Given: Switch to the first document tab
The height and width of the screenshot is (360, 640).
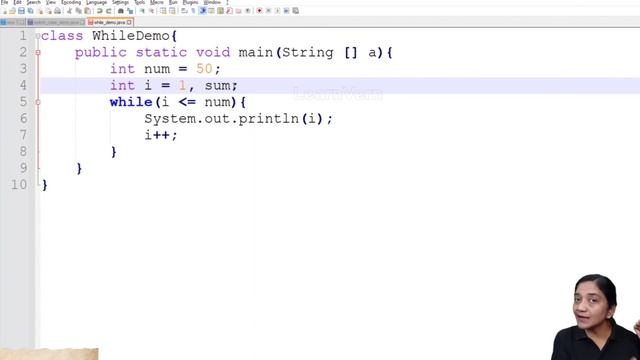Looking at the screenshot, I should coord(13,22).
